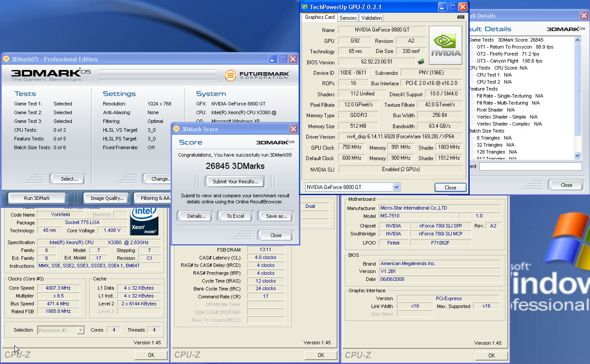
Task: Click the NVIDIA SLI Enabled (2 GPUs) field
Action: click(x=400, y=169)
